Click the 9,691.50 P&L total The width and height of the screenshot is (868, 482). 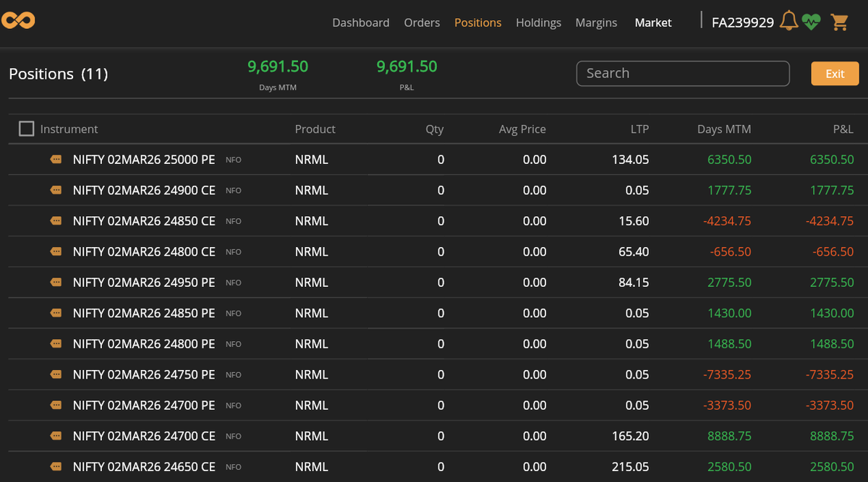407,66
